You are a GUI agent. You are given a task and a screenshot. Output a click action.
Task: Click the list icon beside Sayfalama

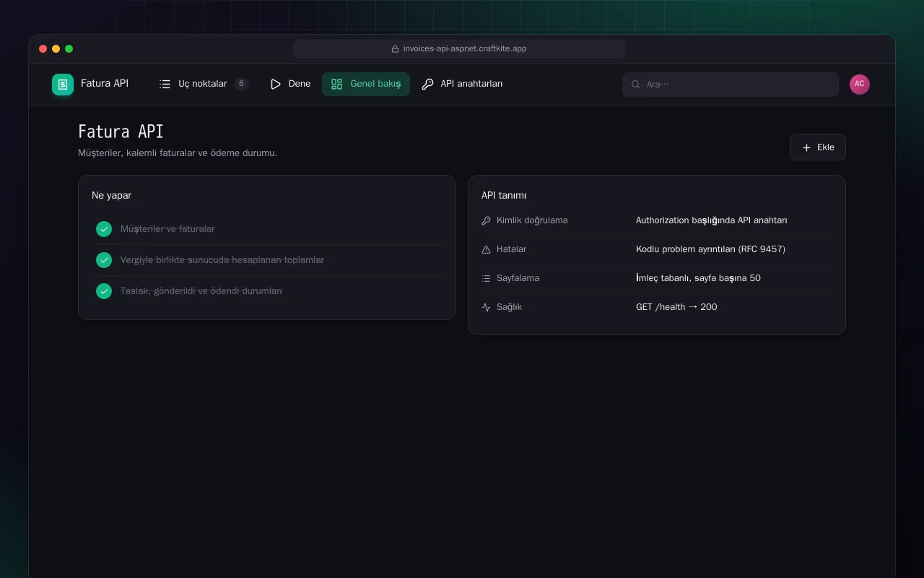pos(486,278)
